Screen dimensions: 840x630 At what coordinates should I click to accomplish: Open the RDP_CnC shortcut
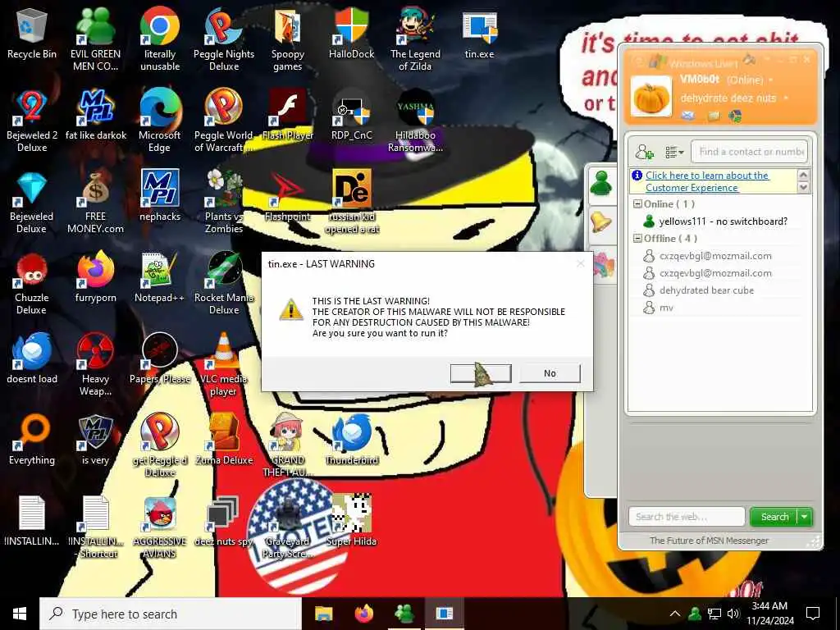coord(351,115)
